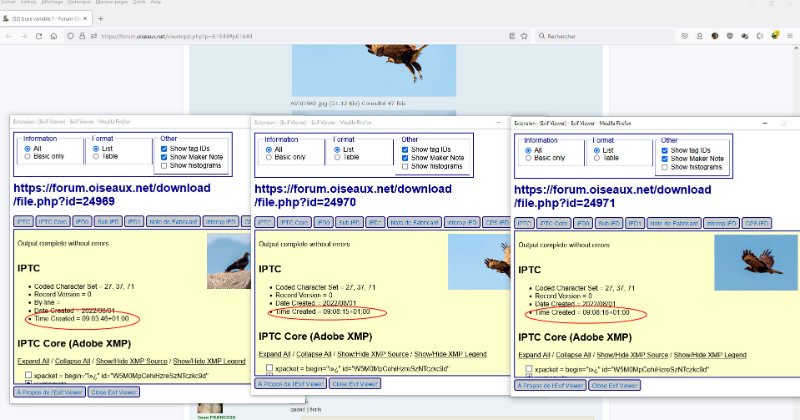Choose 'Table' format in the 24969 window

click(x=96, y=157)
